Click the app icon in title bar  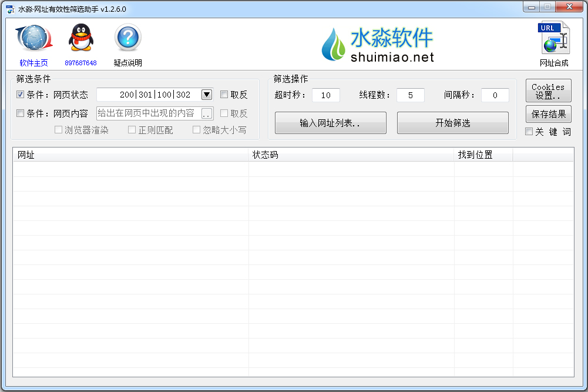pyautogui.click(x=9, y=9)
